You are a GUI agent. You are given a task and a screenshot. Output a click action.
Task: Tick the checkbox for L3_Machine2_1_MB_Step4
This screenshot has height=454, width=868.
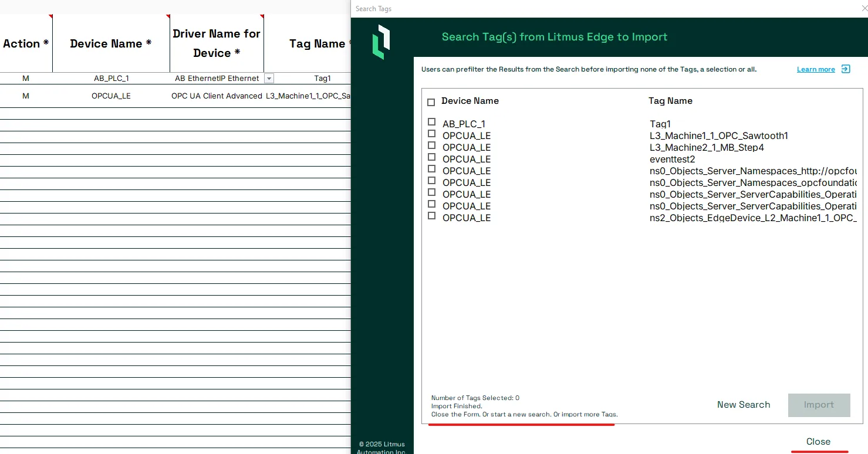[x=432, y=145]
